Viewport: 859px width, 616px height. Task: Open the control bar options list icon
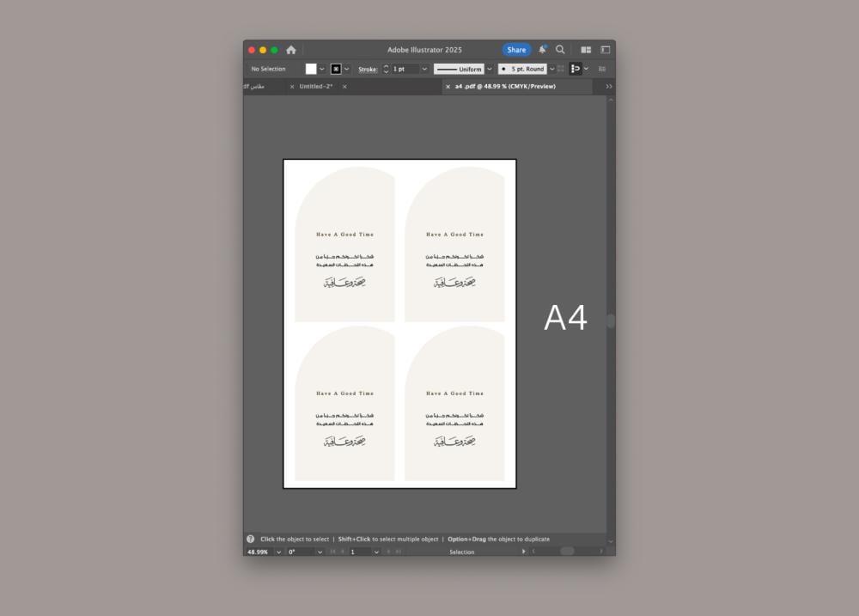tap(602, 69)
